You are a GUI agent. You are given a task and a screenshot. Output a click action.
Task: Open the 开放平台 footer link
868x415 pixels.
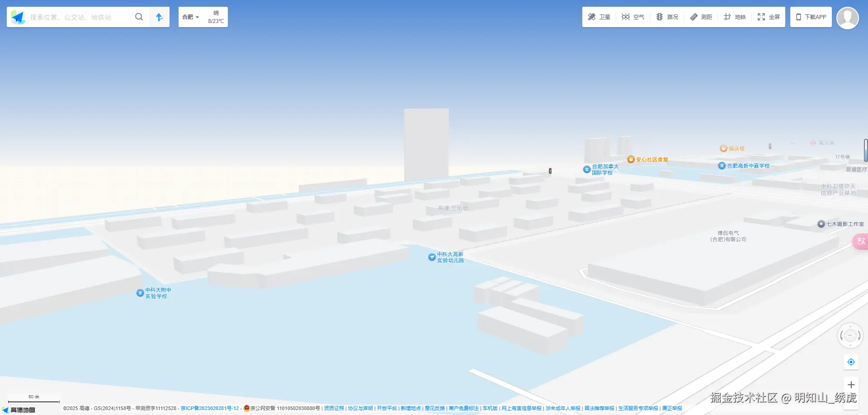tap(387, 408)
